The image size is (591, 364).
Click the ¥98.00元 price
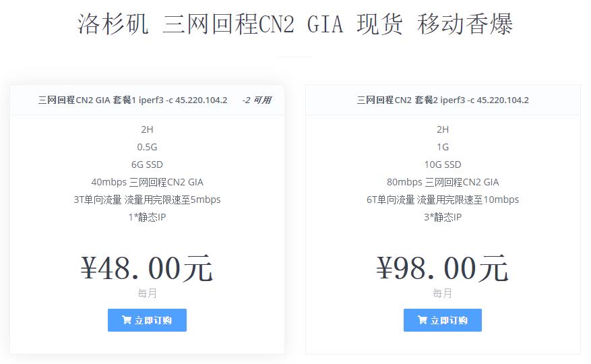(x=443, y=268)
